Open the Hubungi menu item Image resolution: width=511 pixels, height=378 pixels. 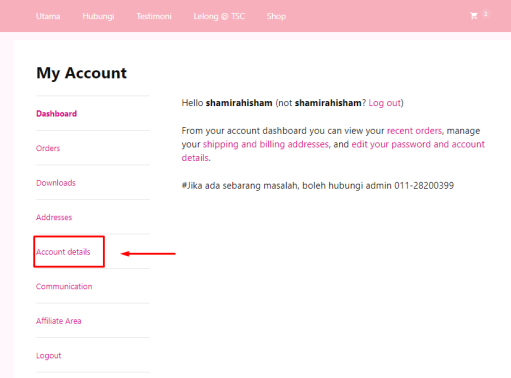coord(98,16)
